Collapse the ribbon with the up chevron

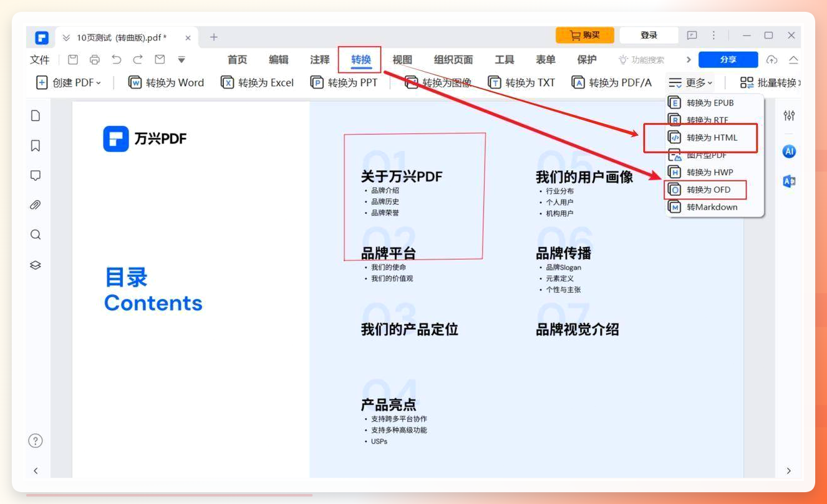click(793, 60)
